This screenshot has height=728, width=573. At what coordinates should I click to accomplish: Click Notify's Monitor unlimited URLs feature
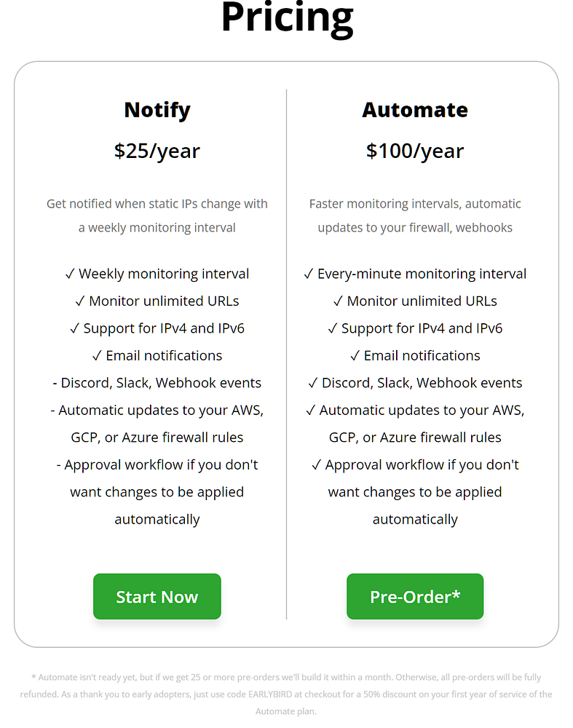coord(157,301)
